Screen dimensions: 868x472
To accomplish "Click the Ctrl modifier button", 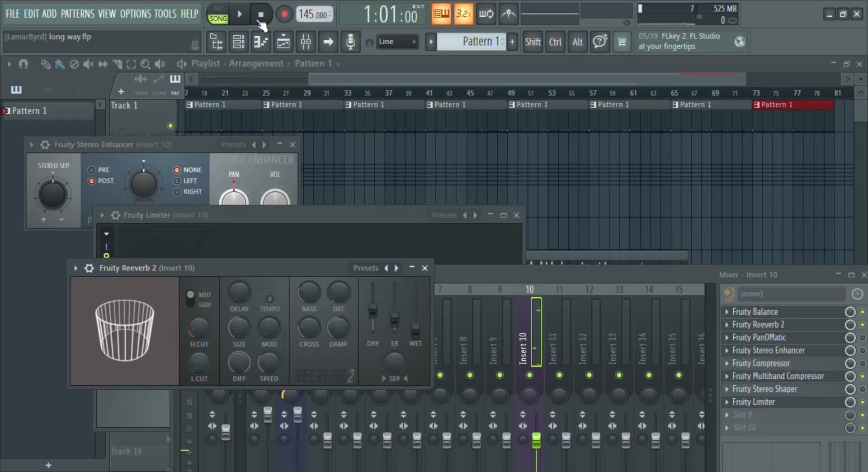I will [555, 42].
